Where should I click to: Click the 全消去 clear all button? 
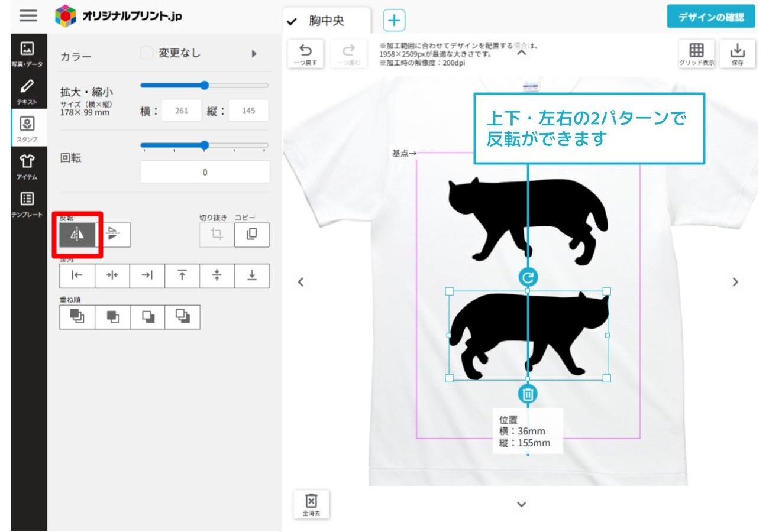(x=311, y=504)
